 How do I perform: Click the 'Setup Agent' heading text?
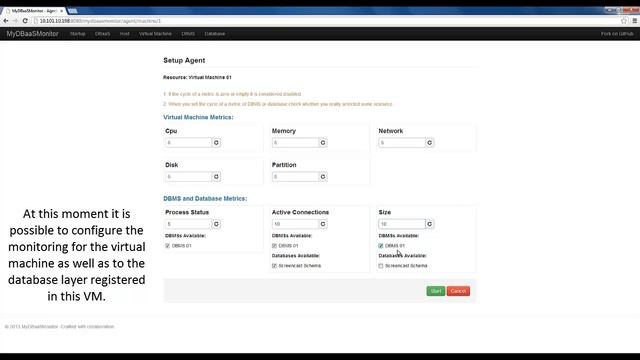coord(184,60)
